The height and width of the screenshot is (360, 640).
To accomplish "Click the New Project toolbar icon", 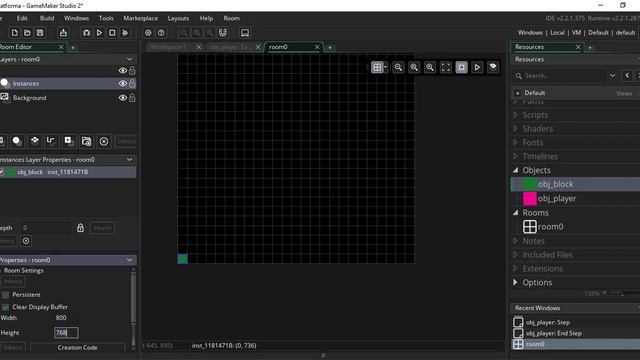I will coord(15,33).
